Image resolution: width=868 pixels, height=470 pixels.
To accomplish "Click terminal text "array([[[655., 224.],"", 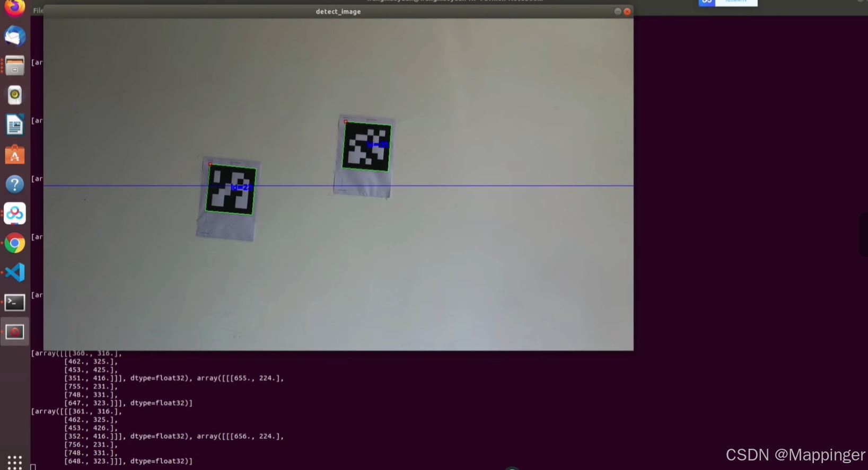I will click(241, 378).
